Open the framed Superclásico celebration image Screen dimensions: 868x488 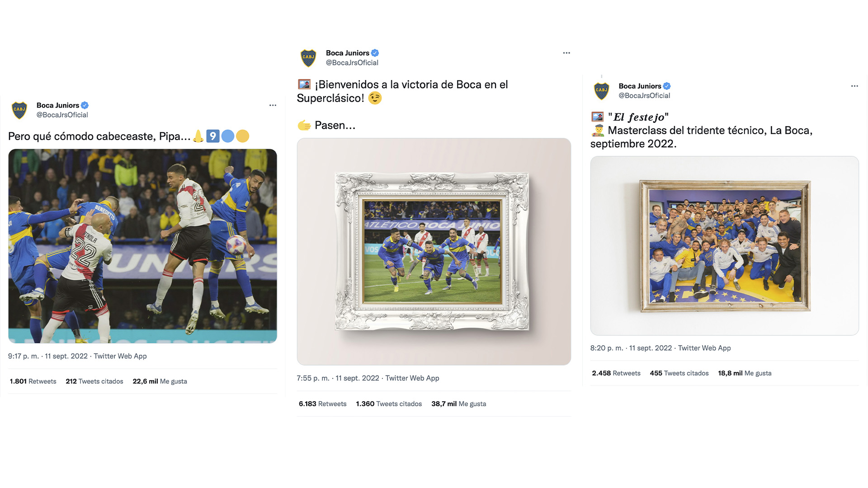tap(434, 251)
